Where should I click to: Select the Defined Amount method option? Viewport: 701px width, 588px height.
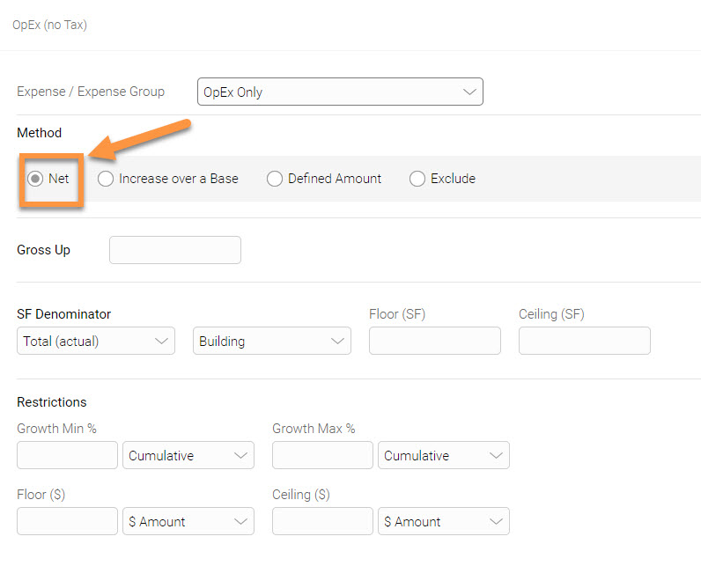[x=275, y=179]
